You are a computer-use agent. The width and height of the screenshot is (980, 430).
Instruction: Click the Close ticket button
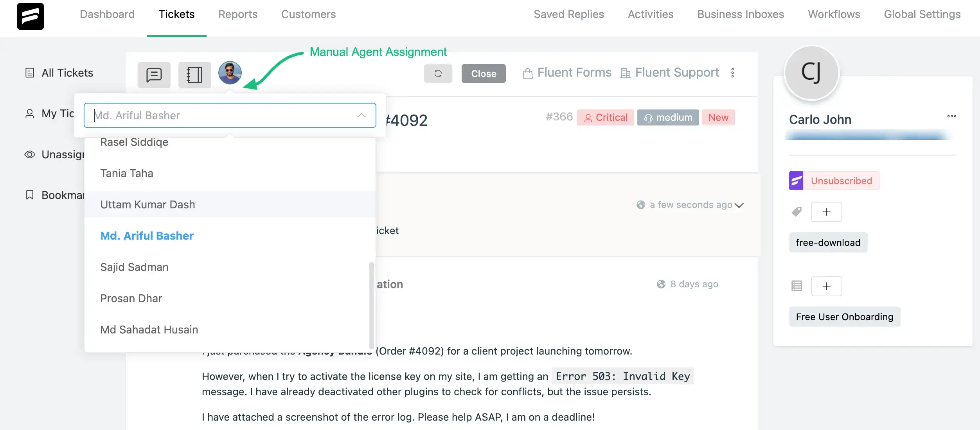pos(484,73)
